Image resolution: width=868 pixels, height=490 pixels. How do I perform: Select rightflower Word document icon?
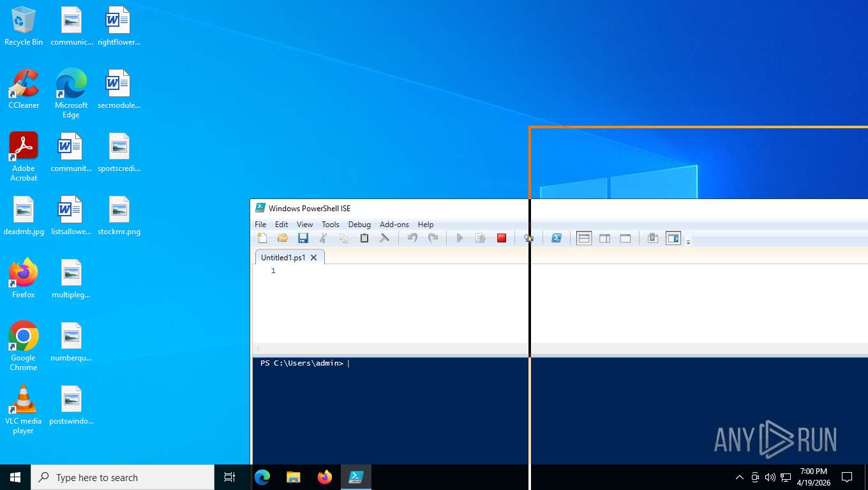119,26
